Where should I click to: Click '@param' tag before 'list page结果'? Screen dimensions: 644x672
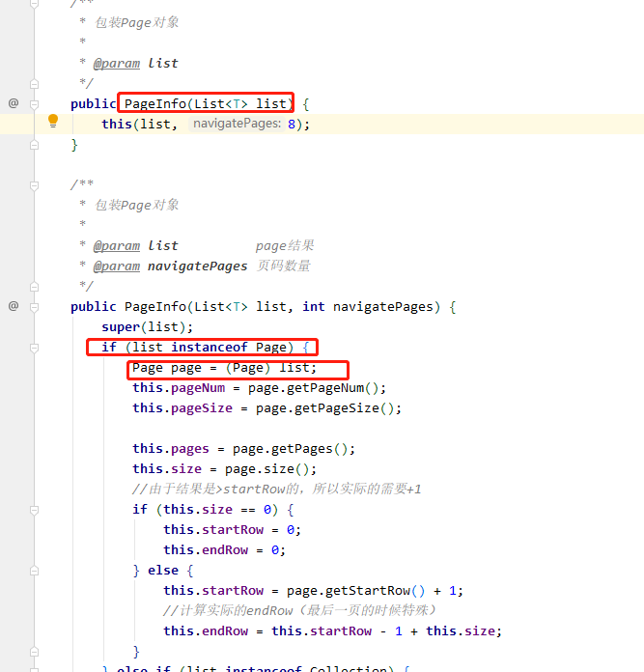click(117, 246)
